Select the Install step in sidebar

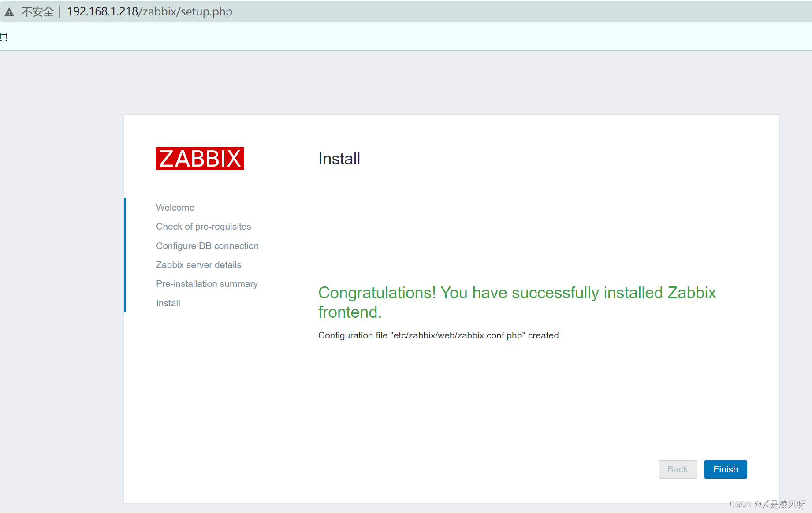point(168,303)
